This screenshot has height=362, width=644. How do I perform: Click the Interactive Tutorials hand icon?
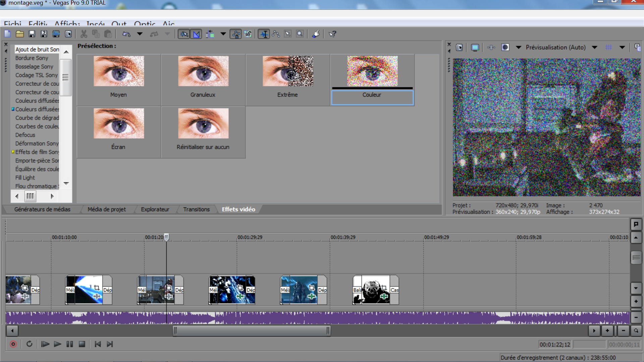[316, 34]
